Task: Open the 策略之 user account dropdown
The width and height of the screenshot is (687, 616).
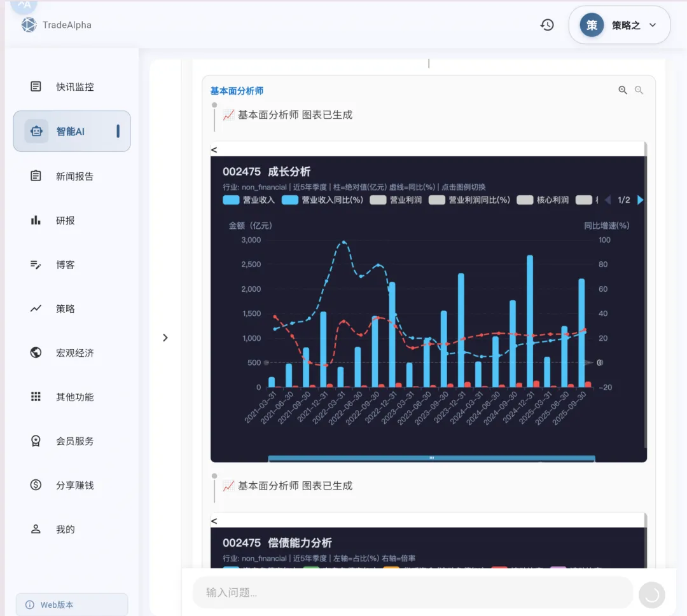Action: 619,25
